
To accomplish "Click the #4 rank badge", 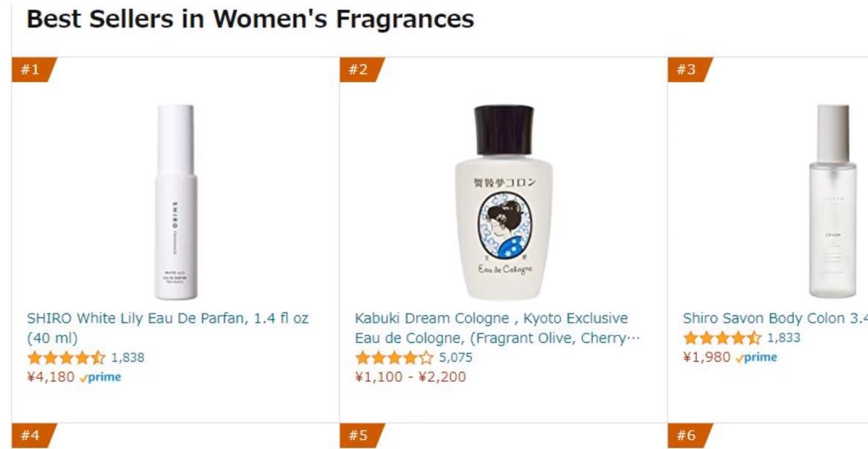I will pyautogui.click(x=31, y=435).
